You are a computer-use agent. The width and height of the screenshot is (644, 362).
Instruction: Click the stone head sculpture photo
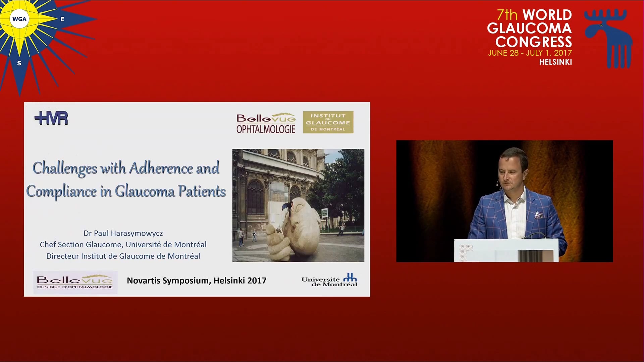point(298,205)
